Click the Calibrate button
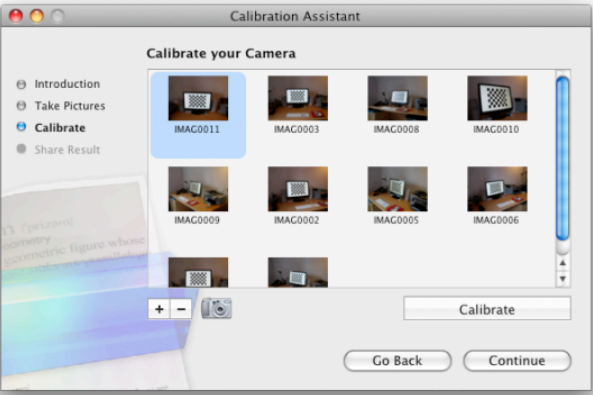 click(487, 309)
